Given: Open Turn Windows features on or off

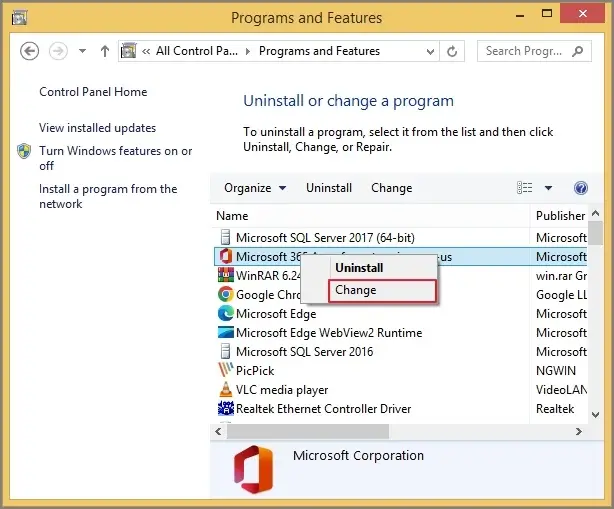Looking at the screenshot, I should point(116,158).
